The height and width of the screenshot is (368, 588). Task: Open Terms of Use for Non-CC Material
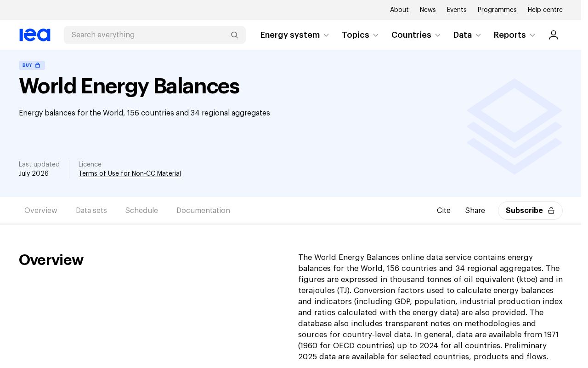[x=130, y=174]
